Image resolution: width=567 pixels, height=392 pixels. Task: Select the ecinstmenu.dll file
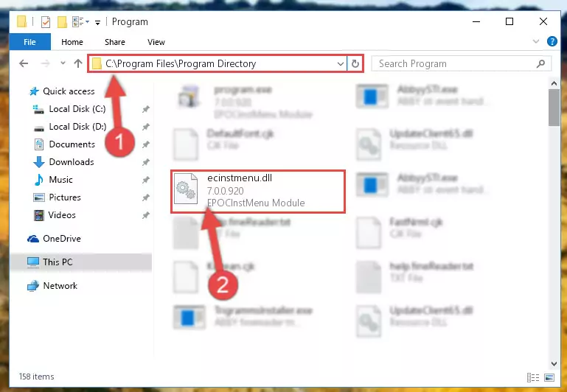click(258, 191)
